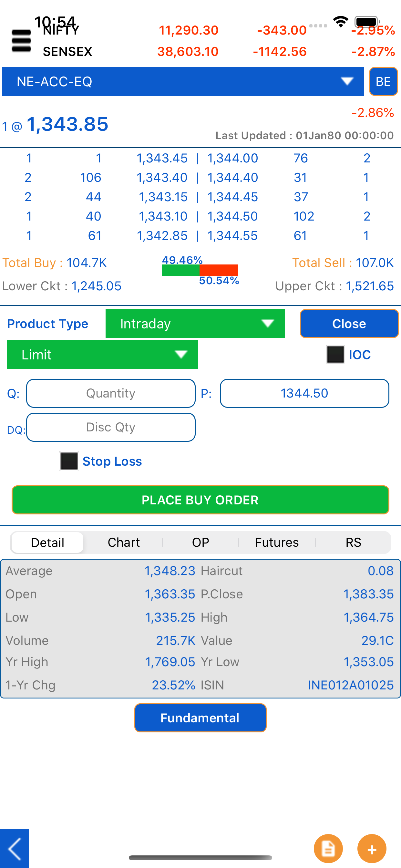Tap the BE exchange button
Screen dimensions: 401x868
point(383,82)
